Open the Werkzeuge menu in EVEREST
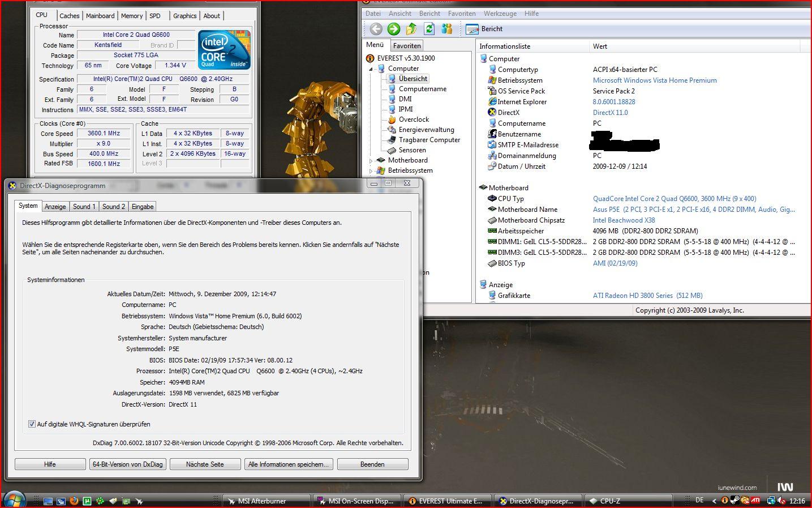The height and width of the screenshot is (508, 812). (x=500, y=14)
